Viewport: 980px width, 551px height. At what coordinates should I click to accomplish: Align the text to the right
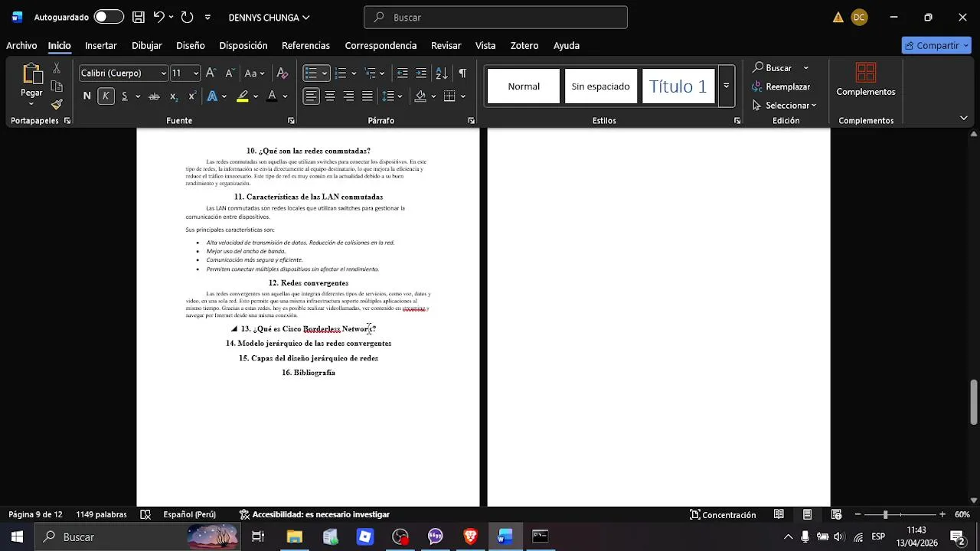(348, 96)
